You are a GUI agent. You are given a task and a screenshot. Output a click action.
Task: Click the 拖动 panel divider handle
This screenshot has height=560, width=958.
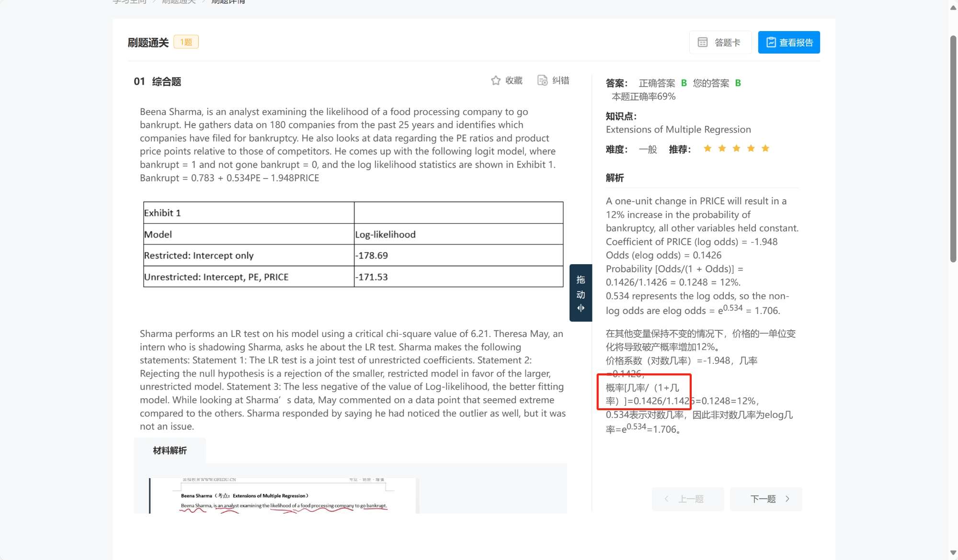(581, 293)
